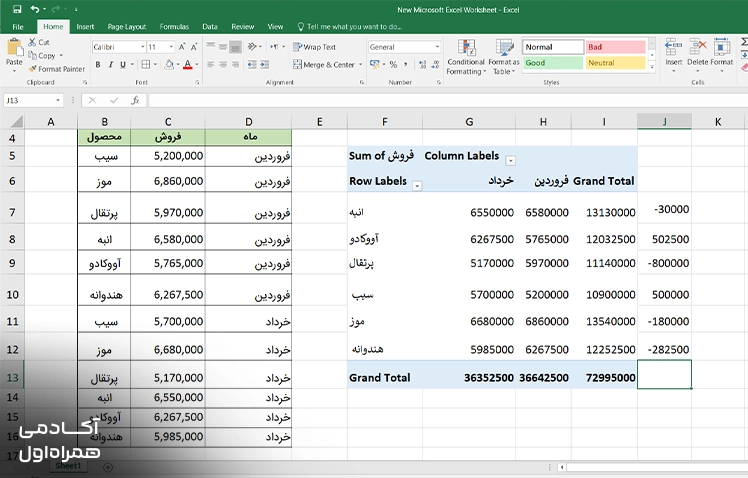The width and height of the screenshot is (748, 478).
Task: Open the font name dropdown
Action: coord(142,47)
